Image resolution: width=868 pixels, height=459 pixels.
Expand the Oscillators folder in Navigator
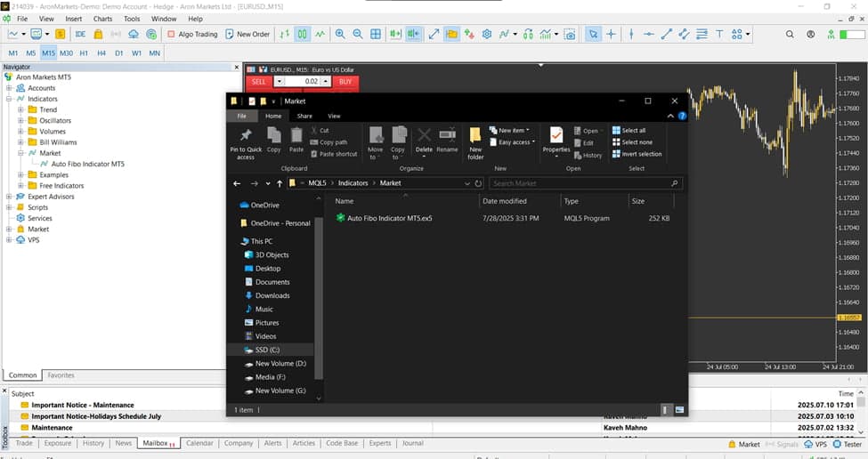tap(20, 120)
